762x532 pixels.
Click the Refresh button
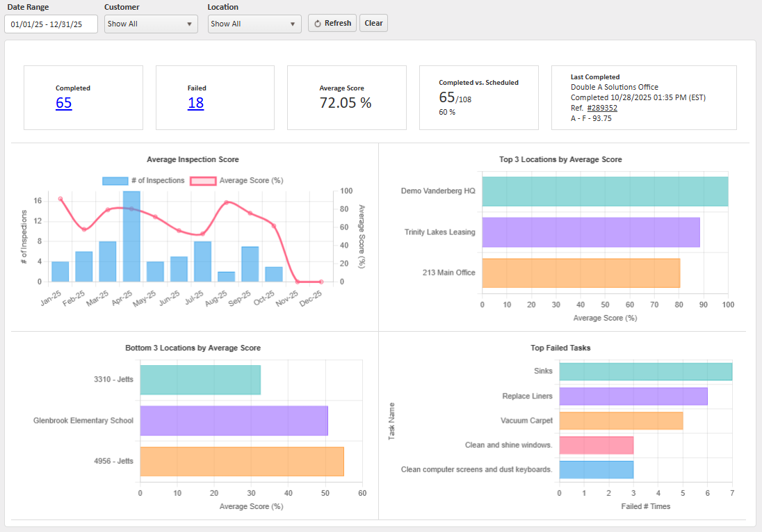(332, 23)
